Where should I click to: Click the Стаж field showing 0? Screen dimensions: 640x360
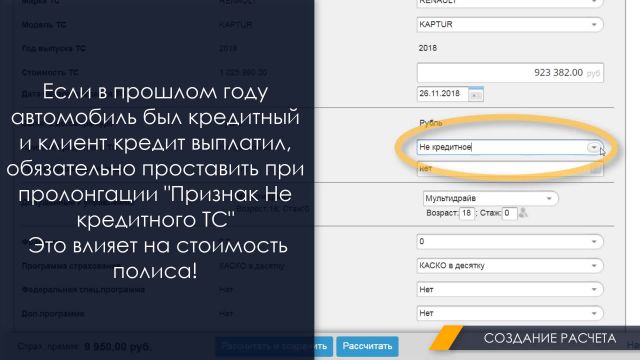509,213
